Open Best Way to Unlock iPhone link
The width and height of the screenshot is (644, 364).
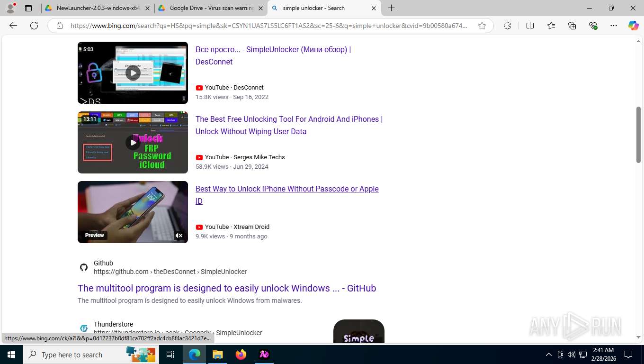click(287, 195)
